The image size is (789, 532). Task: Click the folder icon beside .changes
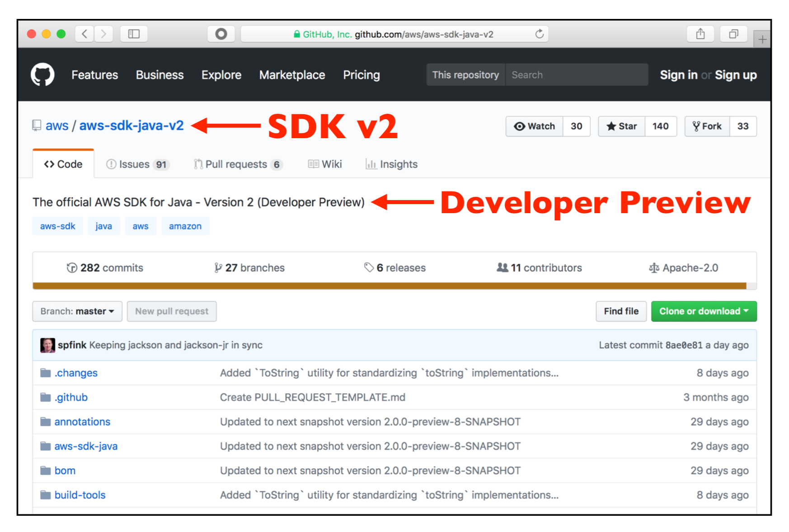(x=45, y=373)
